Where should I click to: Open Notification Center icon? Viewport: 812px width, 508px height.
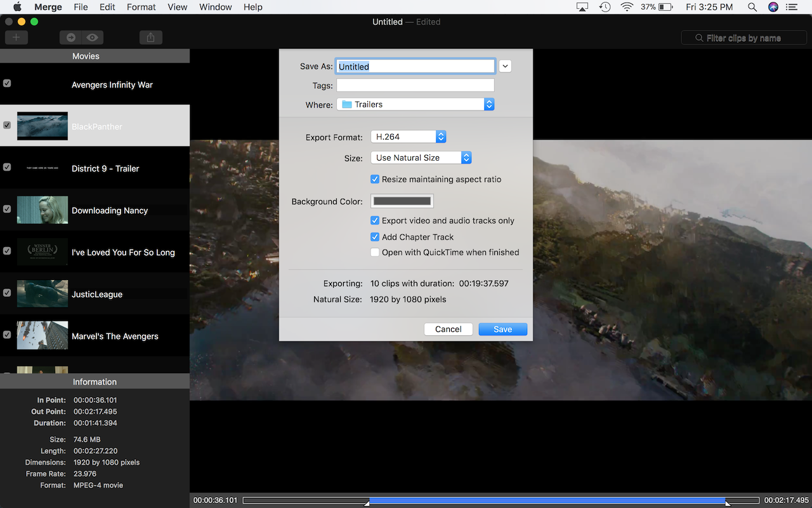coord(791,7)
